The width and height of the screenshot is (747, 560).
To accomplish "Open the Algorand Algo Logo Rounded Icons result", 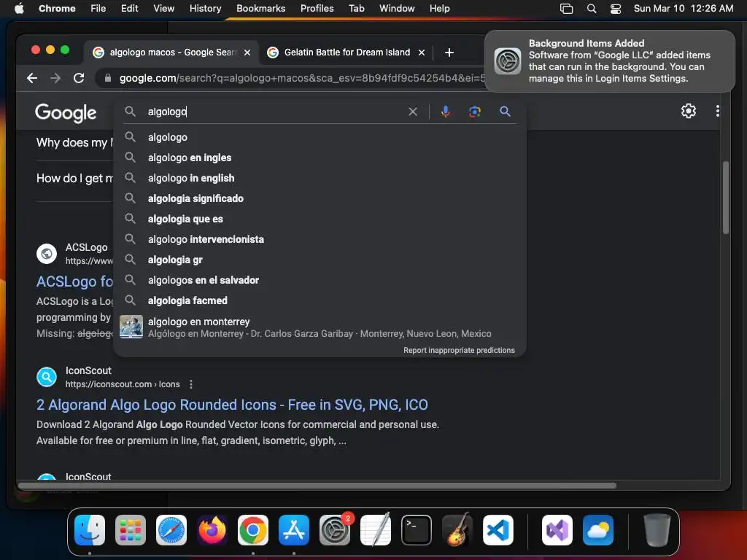I will (x=232, y=405).
